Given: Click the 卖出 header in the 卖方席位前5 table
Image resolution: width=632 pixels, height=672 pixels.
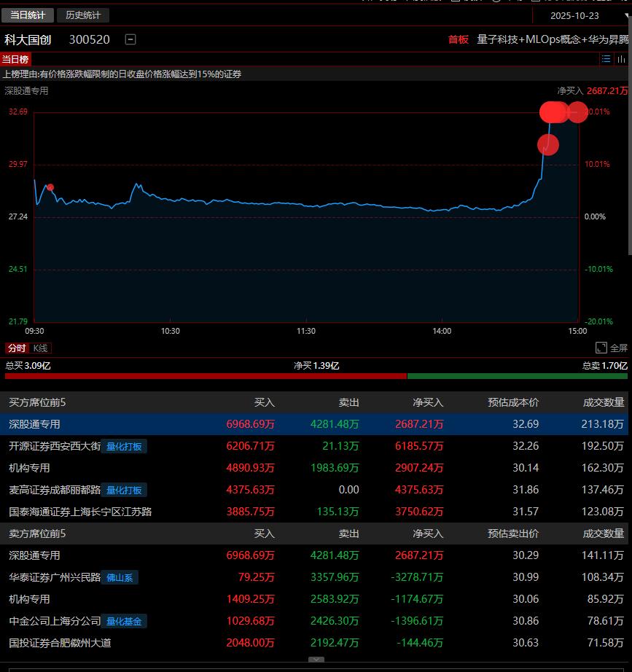Looking at the screenshot, I should pos(348,534).
